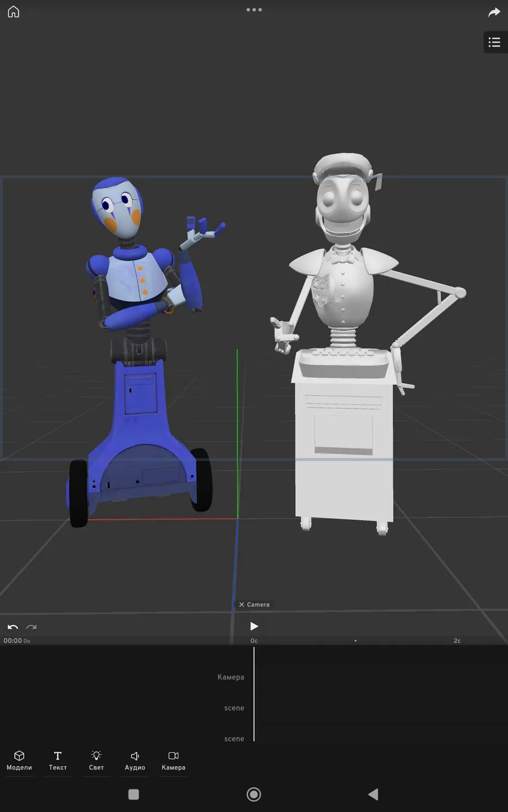Open the scene list panel icon
508x812 pixels.
tap(495, 42)
